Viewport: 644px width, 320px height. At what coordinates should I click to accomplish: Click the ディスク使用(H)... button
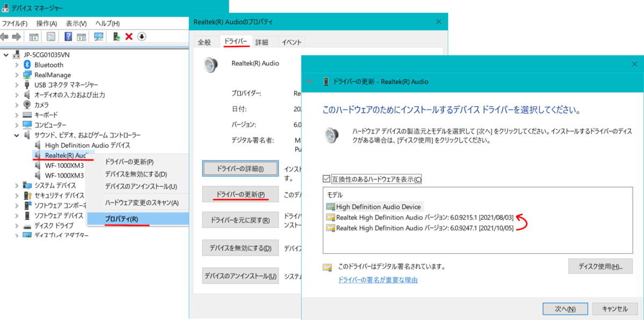600,266
